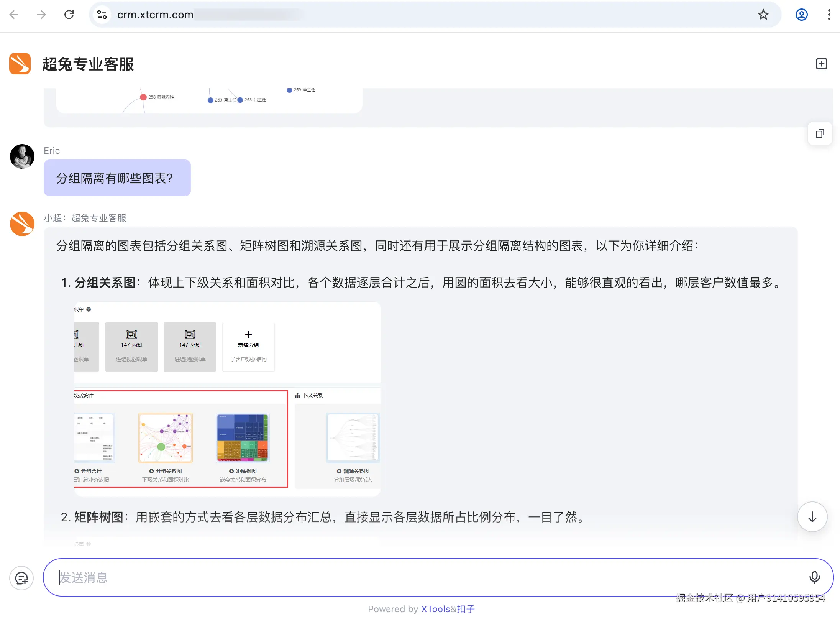Click the 分组关系图 thumbnail in image

pyautogui.click(x=166, y=438)
